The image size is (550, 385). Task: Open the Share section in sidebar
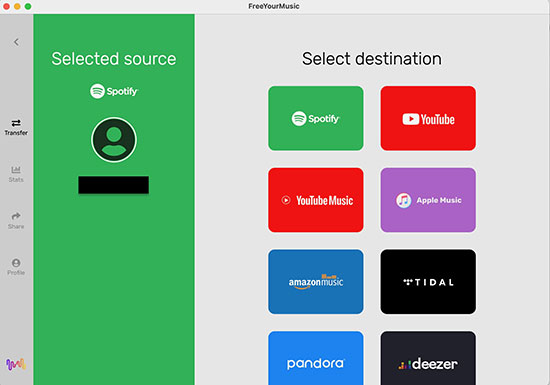tap(16, 221)
